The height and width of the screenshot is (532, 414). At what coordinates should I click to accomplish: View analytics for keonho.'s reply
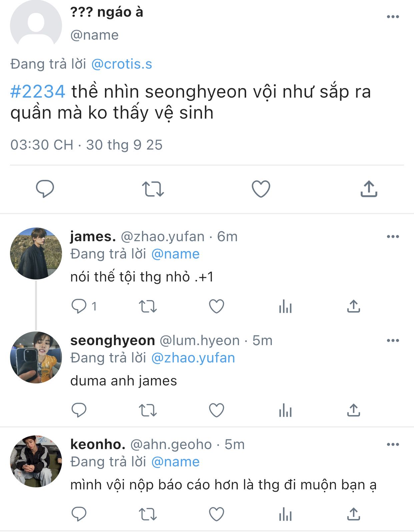click(285, 514)
